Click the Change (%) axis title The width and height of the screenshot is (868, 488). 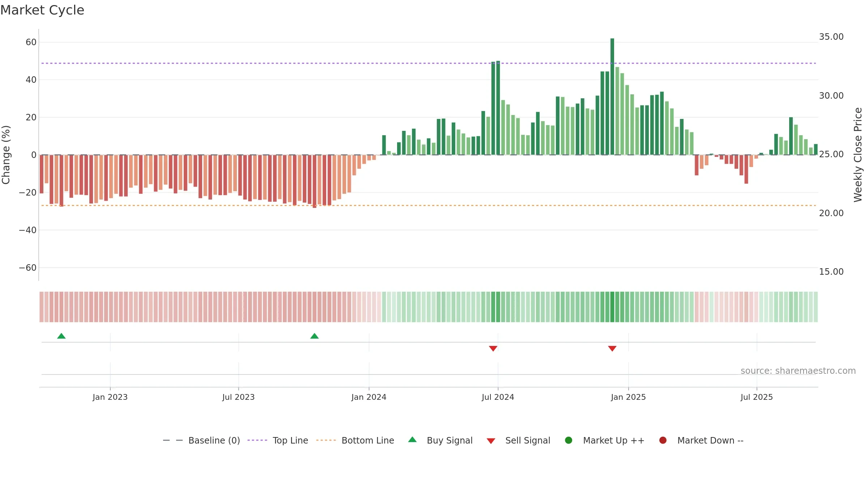pos(6,155)
